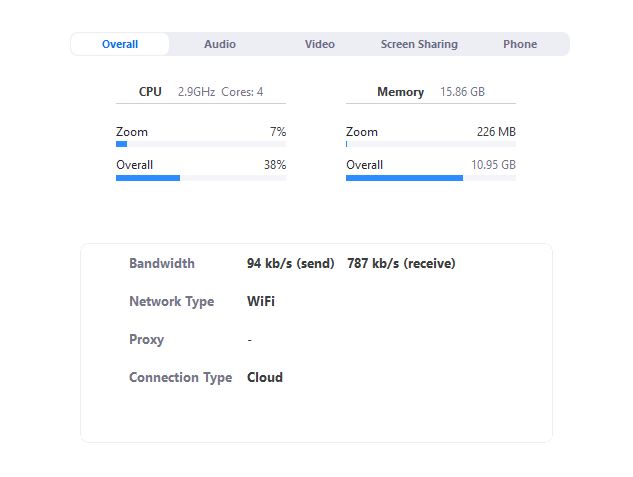Click the Memory heading label
Viewport: 633px width, 477px height.
[x=400, y=92]
